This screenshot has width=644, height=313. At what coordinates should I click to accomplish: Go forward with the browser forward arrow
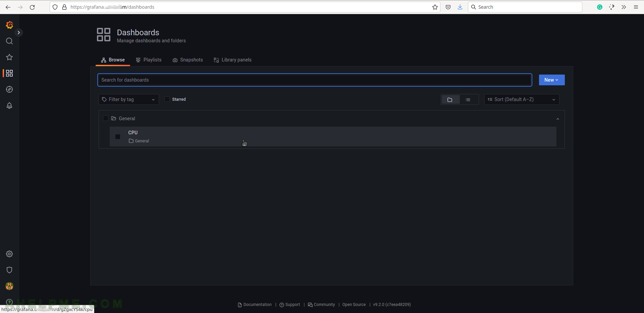(x=20, y=7)
